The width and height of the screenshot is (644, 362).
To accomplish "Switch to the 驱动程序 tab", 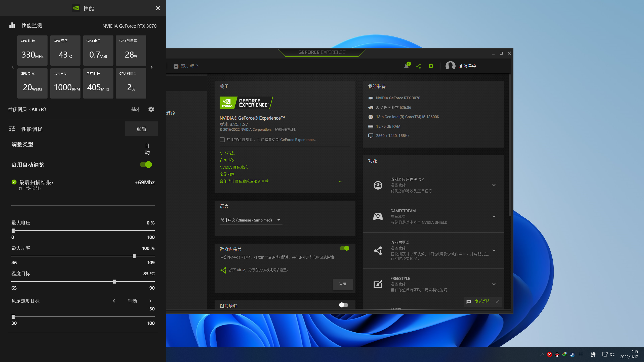I will pyautogui.click(x=186, y=66).
